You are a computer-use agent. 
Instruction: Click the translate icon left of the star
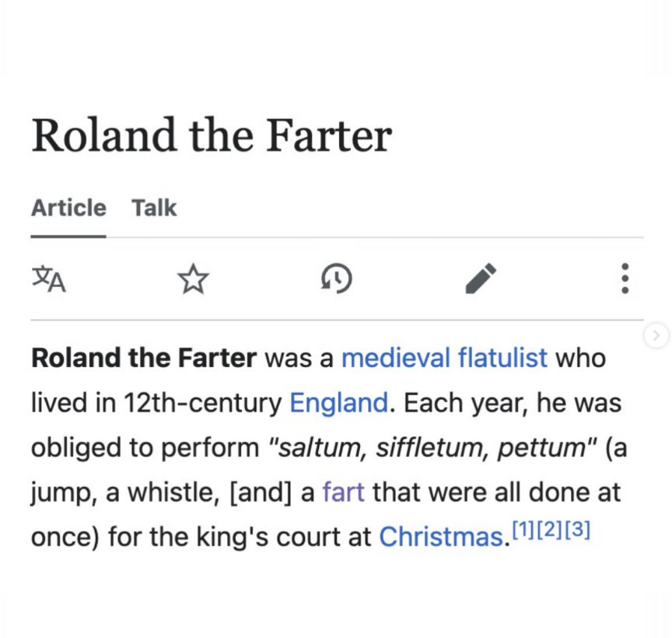pos(48,280)
